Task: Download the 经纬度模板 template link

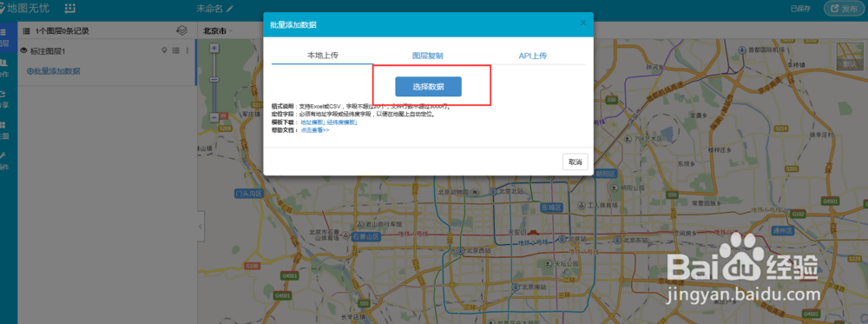Action: 341,122
